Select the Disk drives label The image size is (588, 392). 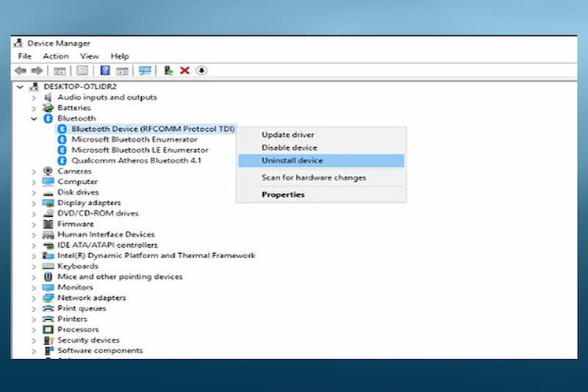point(78,192)
